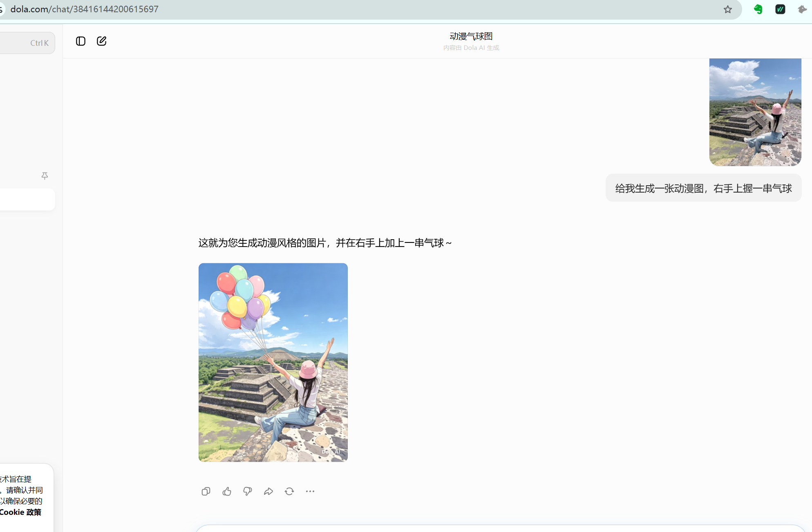Viewport: 812px width, 532px height.
Task: Dislike the response with thumbs down
Action: tap(248, 491)
